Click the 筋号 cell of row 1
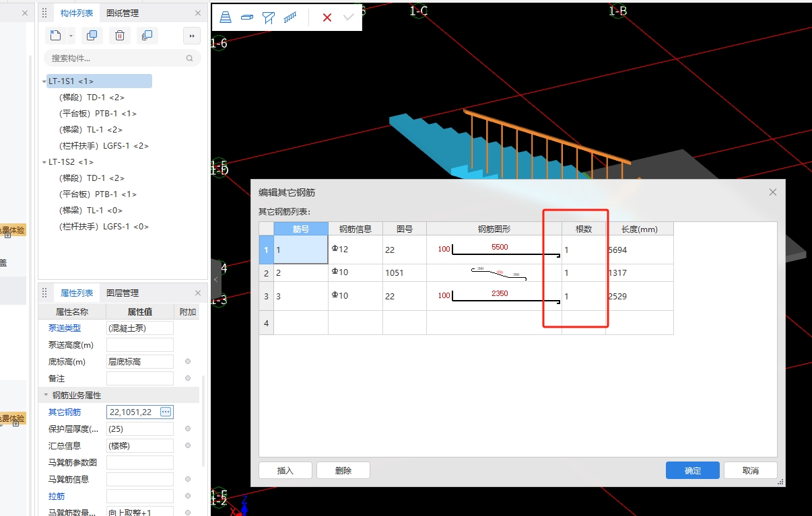 tap(301, 250)
